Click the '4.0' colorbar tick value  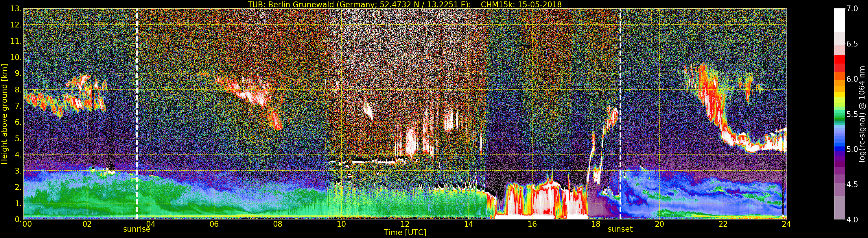tap(852, 220)
